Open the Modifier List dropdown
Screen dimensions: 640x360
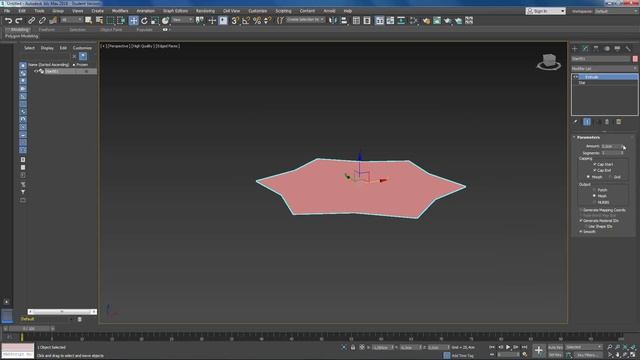pyautogui.click(x=604, y=69)
